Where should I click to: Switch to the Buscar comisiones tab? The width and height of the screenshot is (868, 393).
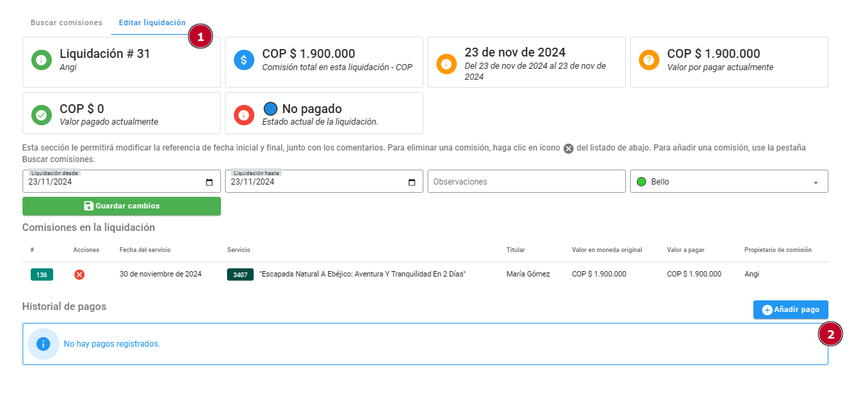[x=66, y=22]
